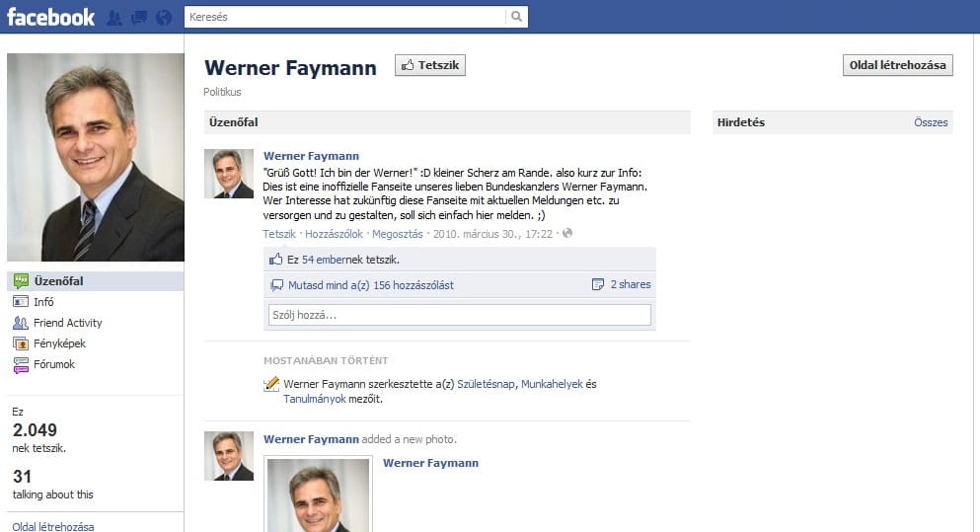Click the MOSTANÁBAN TÖRTÉNT heading

pyautogui.click(x=326, y=360)
